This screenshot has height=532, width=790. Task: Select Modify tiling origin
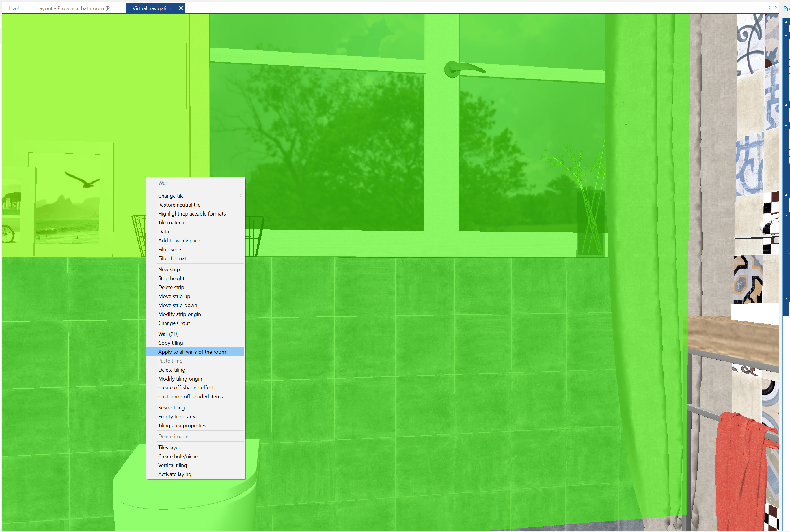tap(195, 379)
